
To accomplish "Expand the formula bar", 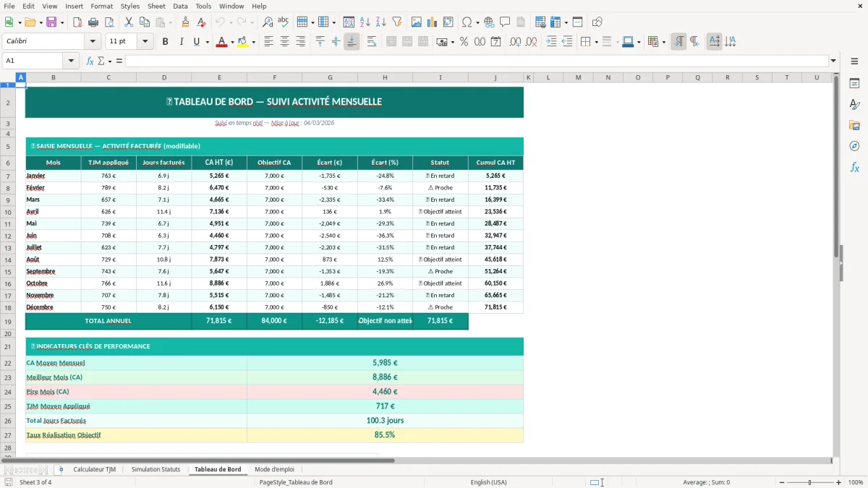I will pos(833,61).
